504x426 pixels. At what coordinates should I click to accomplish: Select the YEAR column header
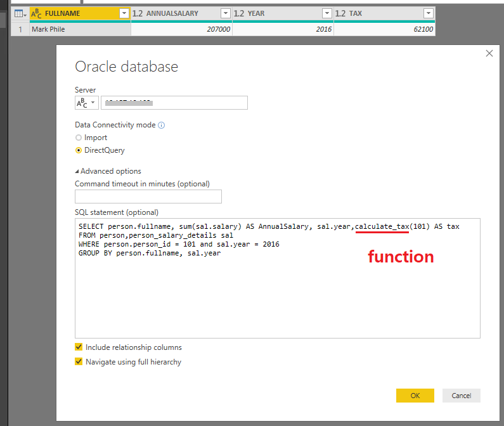(x=283, y=13)
